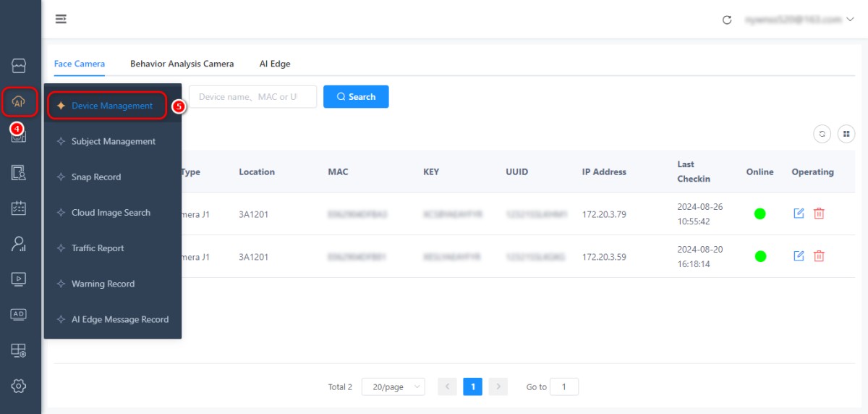Image resolution: width=868 pixels, height=414 pixels.
Task: Delete the device with IP 172.20.3.59
Action: (x=819, y=256)
